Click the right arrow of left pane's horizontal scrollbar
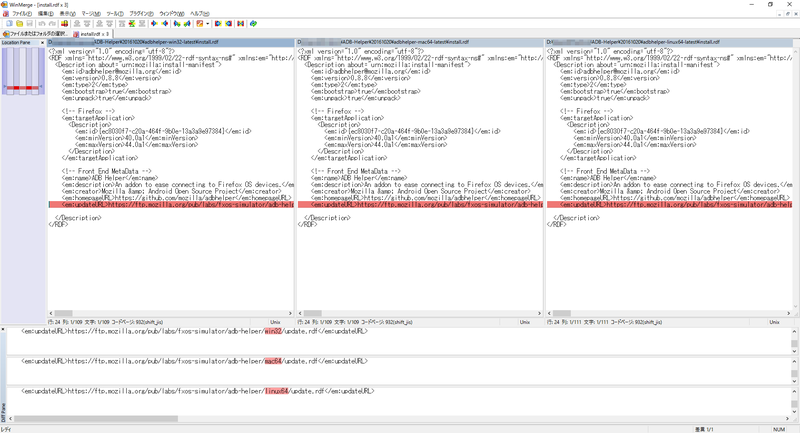800x433 pixels. pos(290,313)
